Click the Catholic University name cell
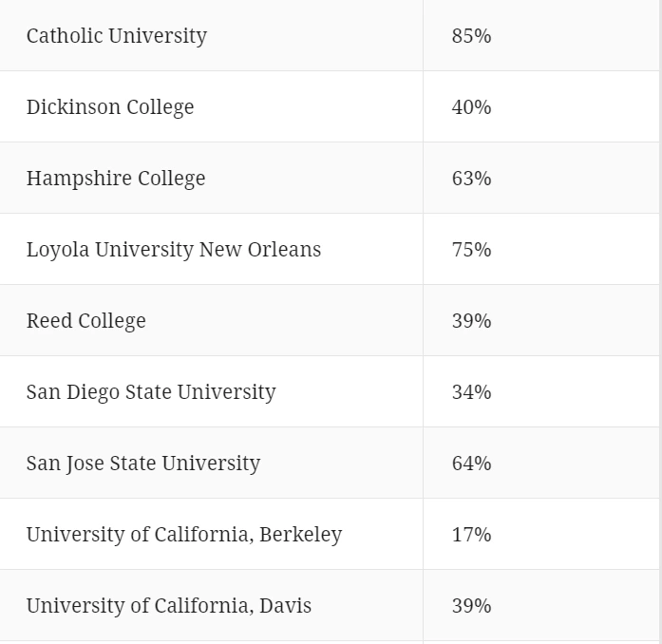This screenshot has height=644, width=662. tap(117, 36)
